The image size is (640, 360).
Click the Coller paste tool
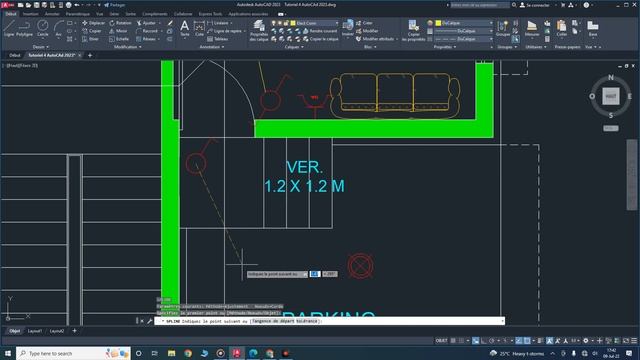[x=562, y=29]
